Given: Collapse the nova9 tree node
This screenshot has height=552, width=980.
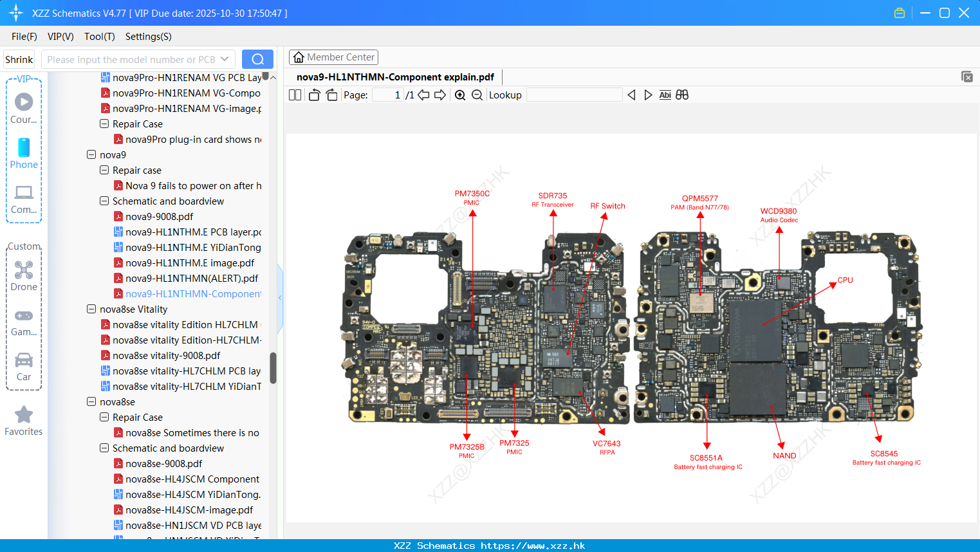Looking at the screenshot, I should (91, 154).
